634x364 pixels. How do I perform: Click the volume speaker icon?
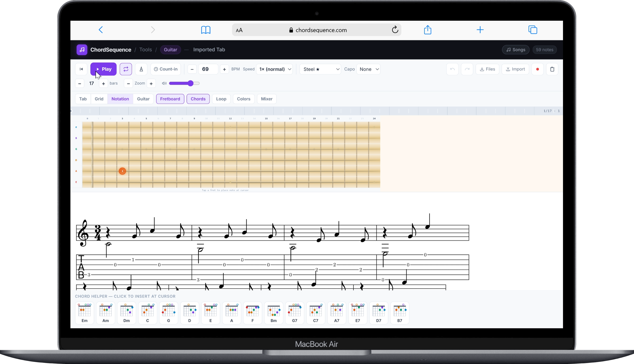click(x=164, y=83)
